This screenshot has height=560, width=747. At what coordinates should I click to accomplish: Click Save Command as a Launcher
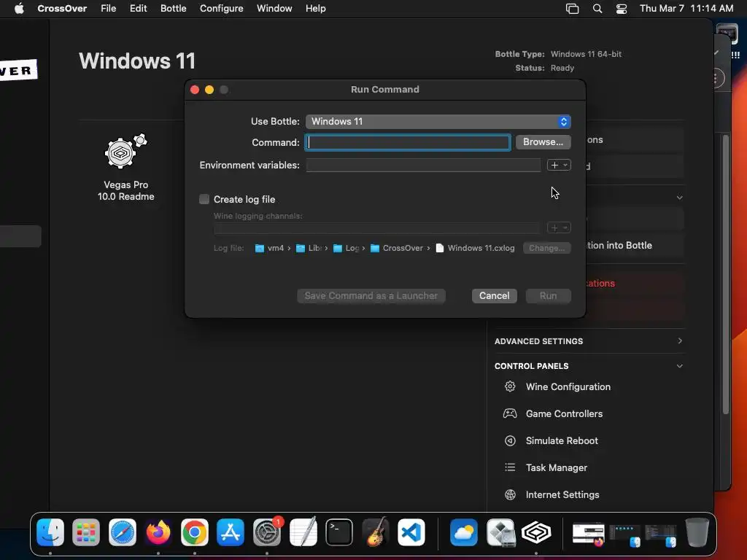(x=371, y=296)
